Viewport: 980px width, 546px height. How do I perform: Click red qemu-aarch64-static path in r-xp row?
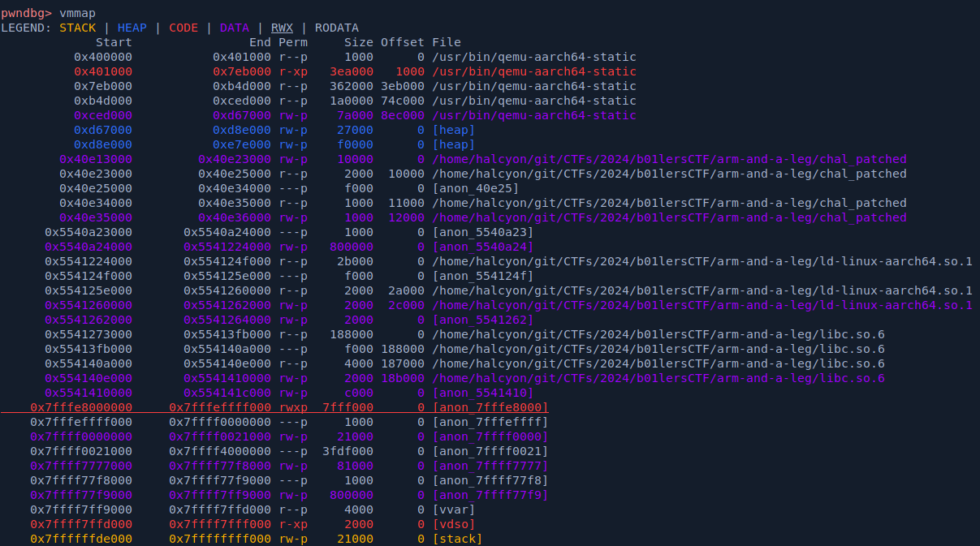coord(533,71)
